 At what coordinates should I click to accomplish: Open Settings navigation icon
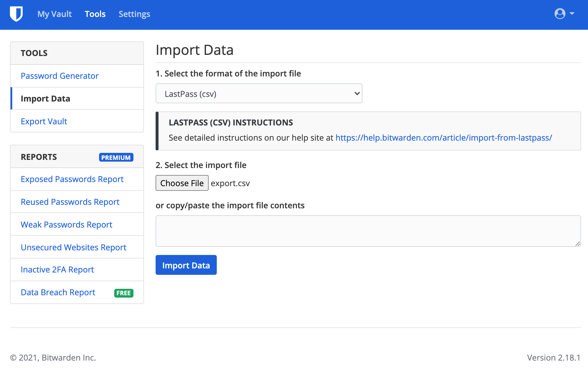coord(134,14)
